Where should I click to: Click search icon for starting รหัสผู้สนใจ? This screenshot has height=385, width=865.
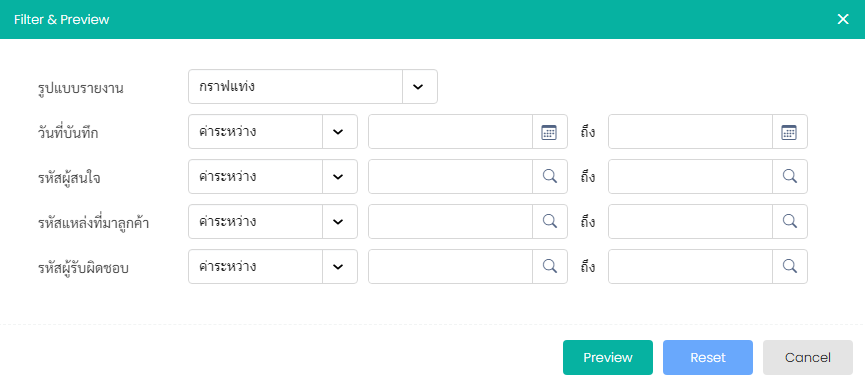click(x=549, y=177)
